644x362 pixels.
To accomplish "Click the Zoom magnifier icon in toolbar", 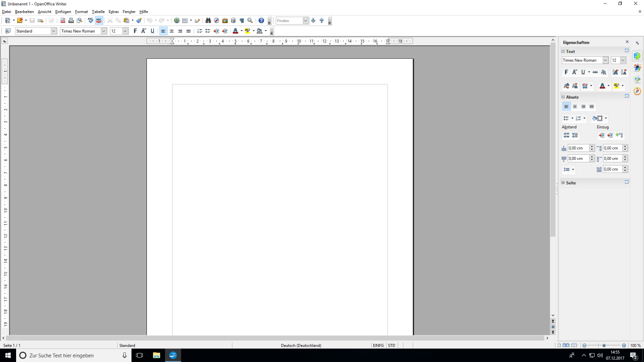I will [x=250, y=21].
